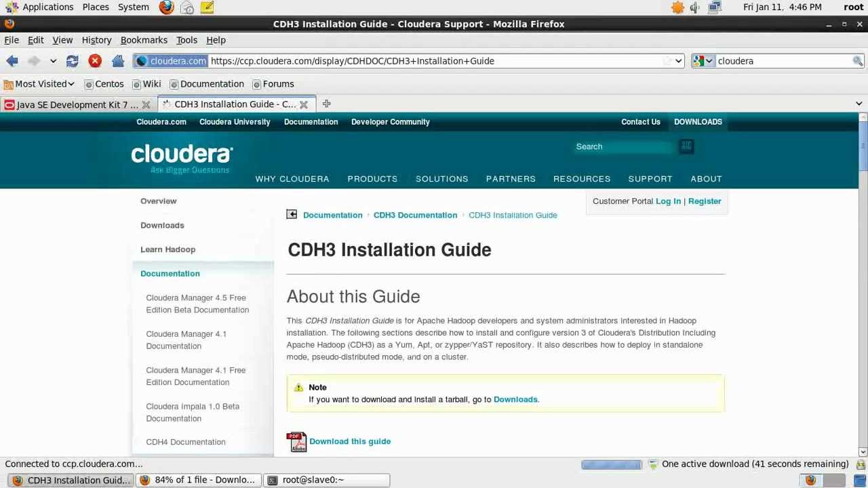The width and height of the screenshot is (868, 488).
Task: Bookmark this page with the star icon
Action: 667,61
